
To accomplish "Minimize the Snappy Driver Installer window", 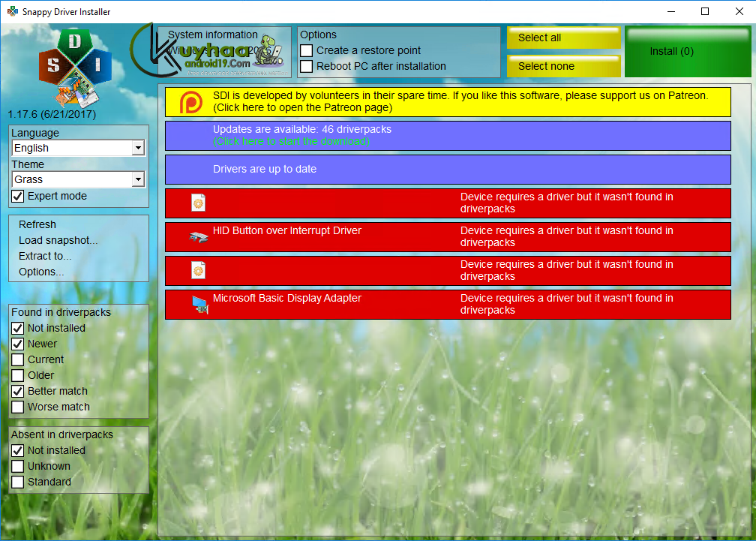I will [x=671, y=11].
